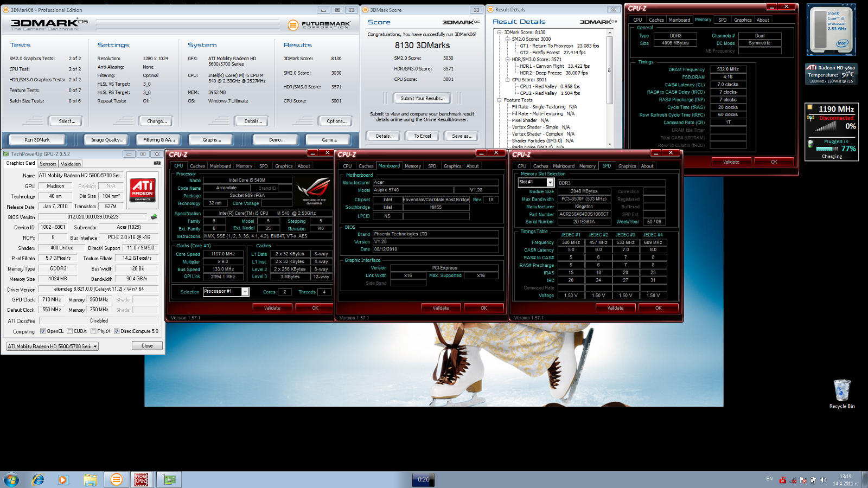This screenshot has height=488, width=868.
Task: Click the BIOS save chip icon in GPU-Z
Action: [154, 217]
